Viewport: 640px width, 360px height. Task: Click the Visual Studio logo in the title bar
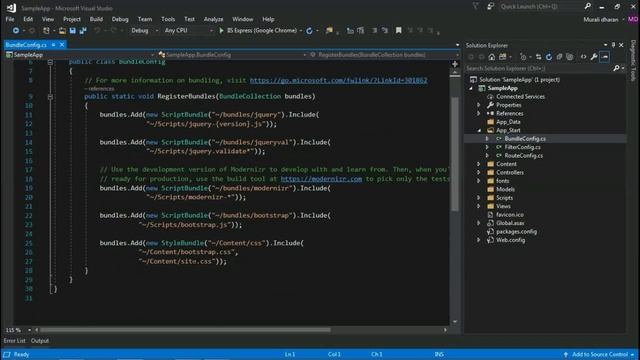pos(11,8)
